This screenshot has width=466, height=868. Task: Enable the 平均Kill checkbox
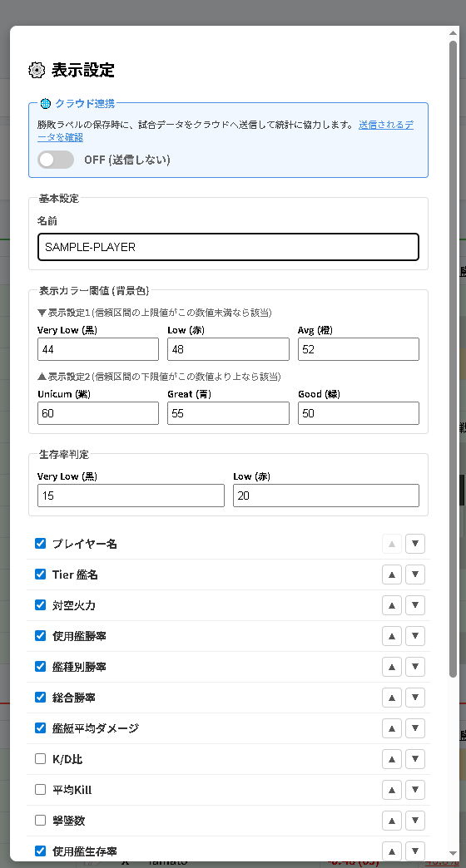(x=40, y=789)
